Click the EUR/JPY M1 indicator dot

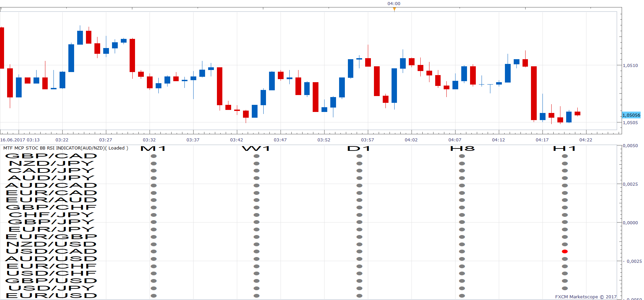click(x=154, y=230)
